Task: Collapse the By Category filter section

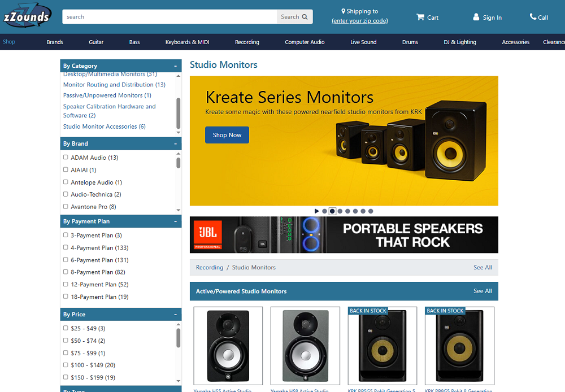Action: coord(176,66)
